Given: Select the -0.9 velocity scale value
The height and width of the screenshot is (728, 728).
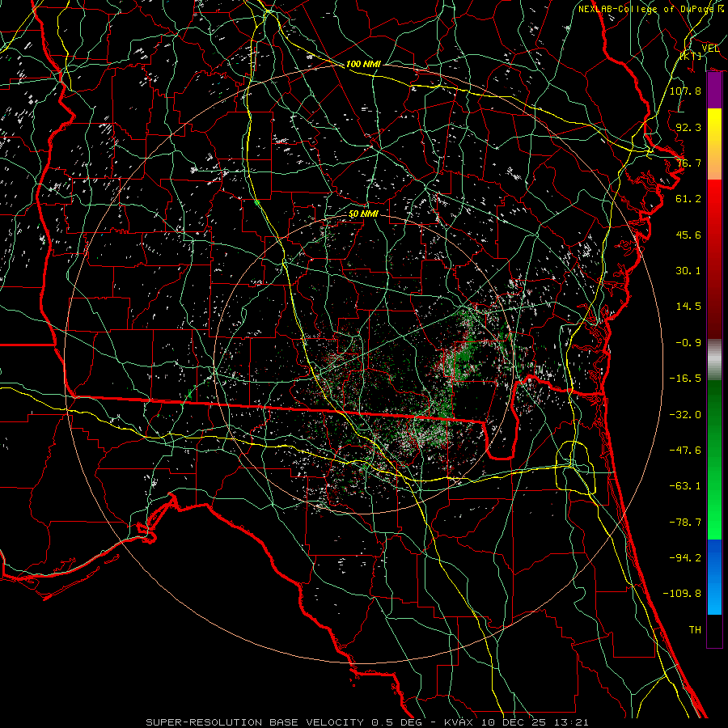Looking at the screenshot, I should [x=688, y=343].
